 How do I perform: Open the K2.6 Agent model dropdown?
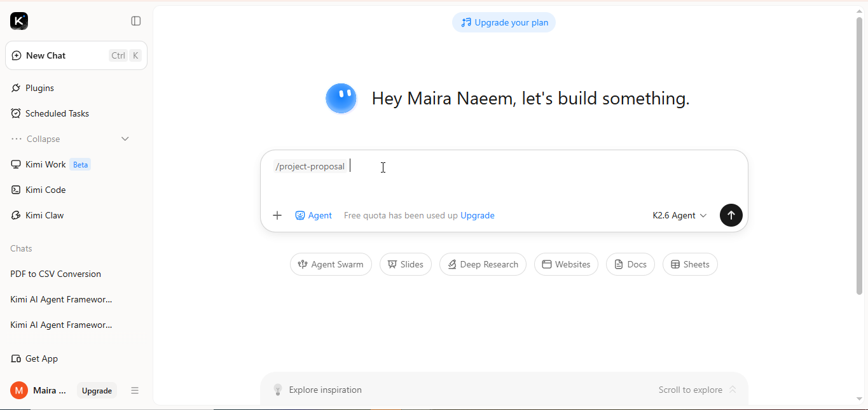(680, 215)
